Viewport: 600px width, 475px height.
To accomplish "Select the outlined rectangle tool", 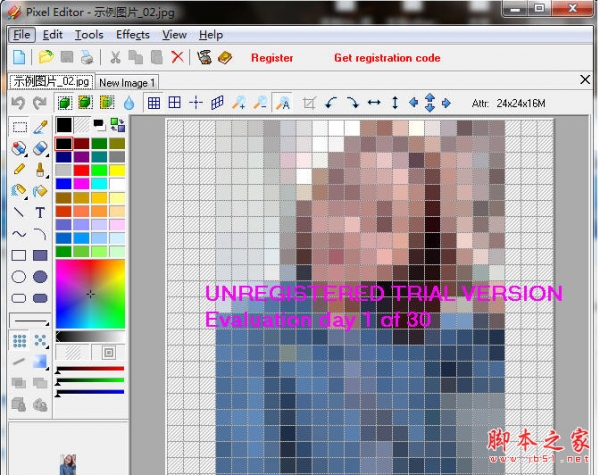I will pos(19,255).
